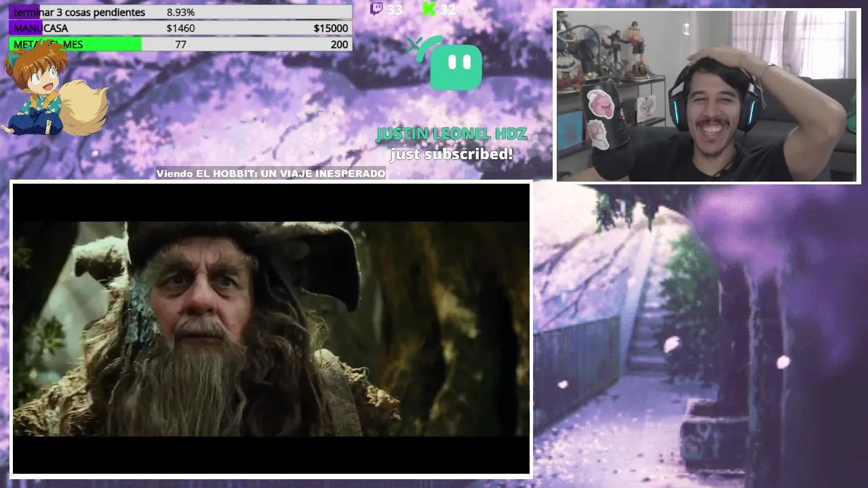Click the 200 goal value

pyautogui.click(x=339, y=45)
